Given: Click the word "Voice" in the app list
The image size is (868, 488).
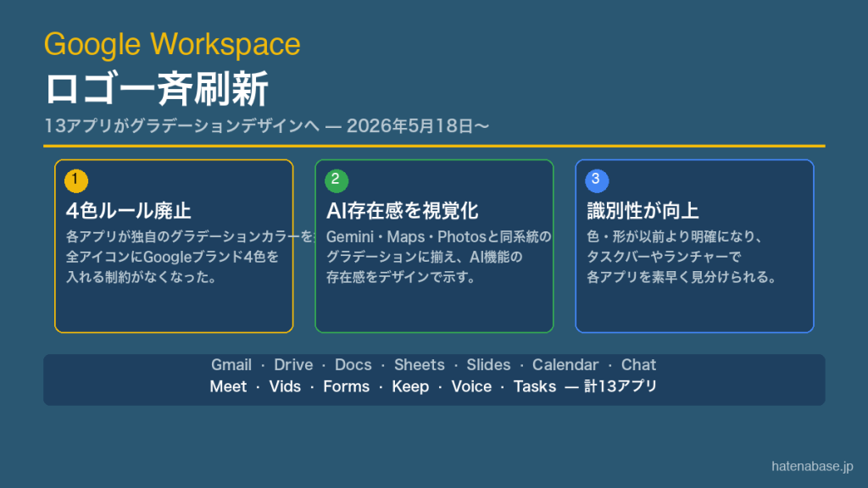Looking at the screenshot, I should click(x=471, y=386).
